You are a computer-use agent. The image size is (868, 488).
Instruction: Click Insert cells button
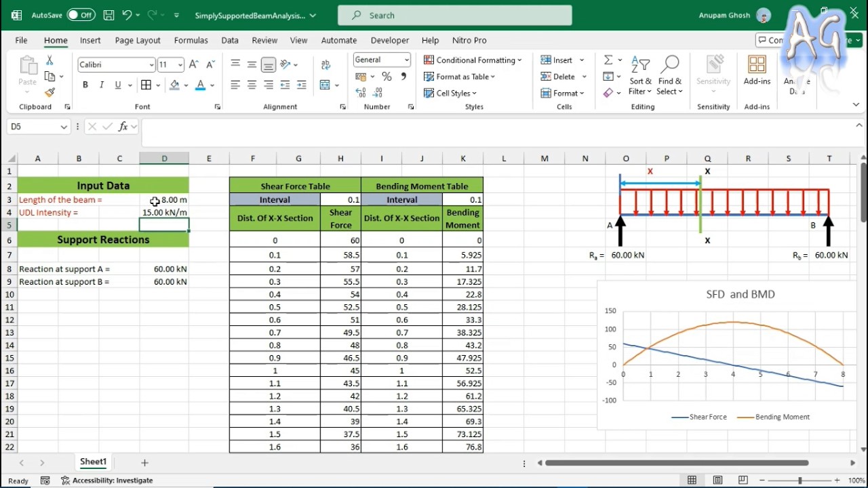(563, 60)
